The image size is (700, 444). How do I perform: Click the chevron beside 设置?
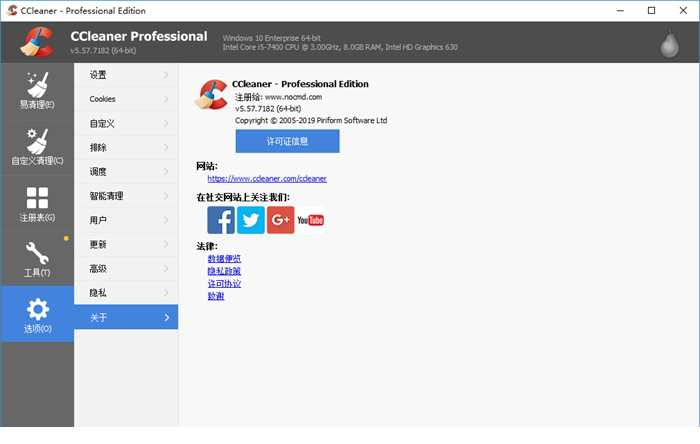click(167, 75)
